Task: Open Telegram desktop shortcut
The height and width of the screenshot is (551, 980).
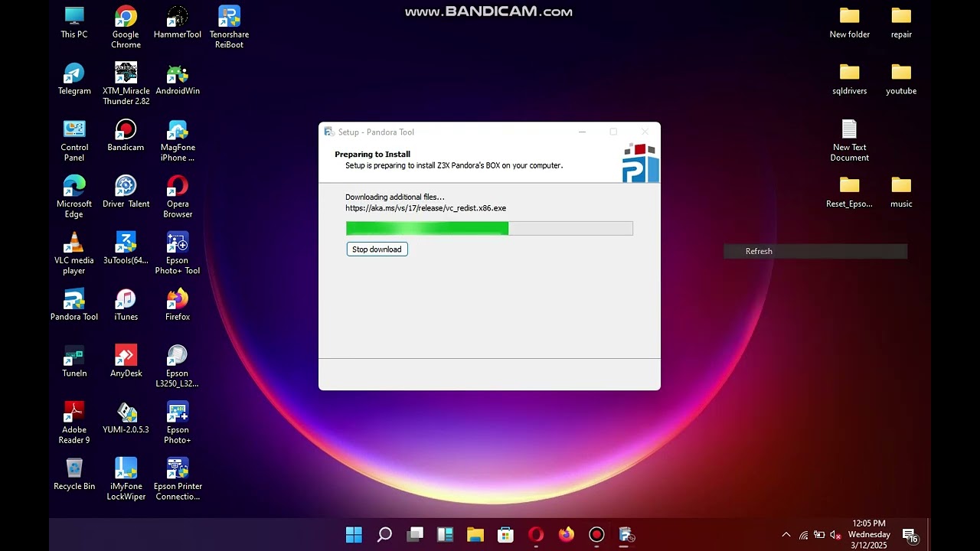Action: tap(74, 79)
